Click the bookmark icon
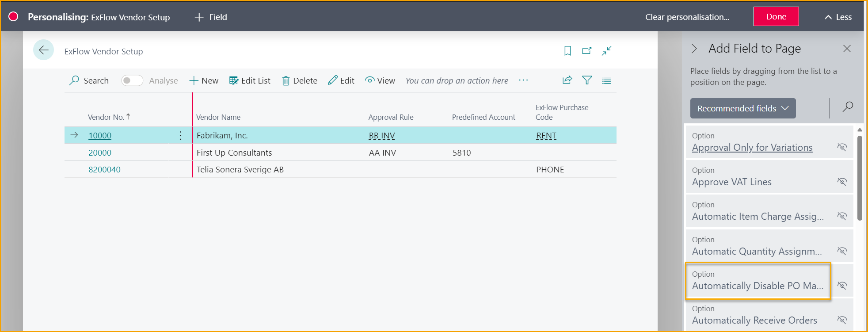The width and height of the screenshot is (868, 332). [x=567, y=51]
